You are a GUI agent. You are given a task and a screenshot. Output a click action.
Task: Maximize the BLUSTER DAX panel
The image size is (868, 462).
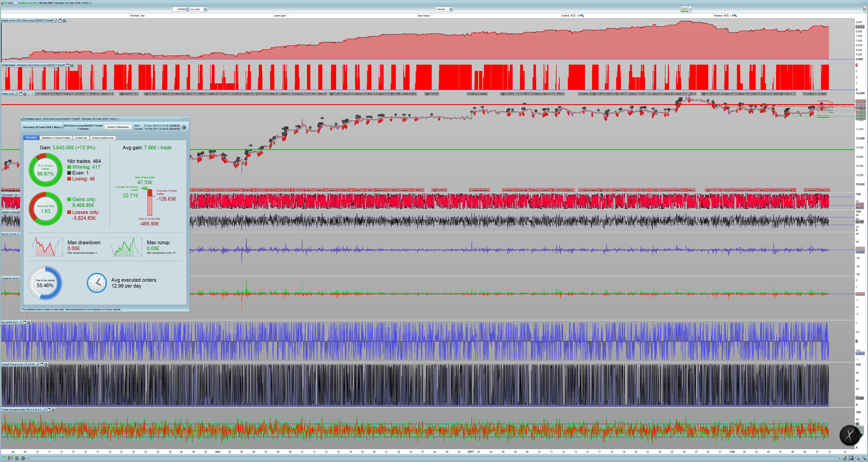pos(25,323)
